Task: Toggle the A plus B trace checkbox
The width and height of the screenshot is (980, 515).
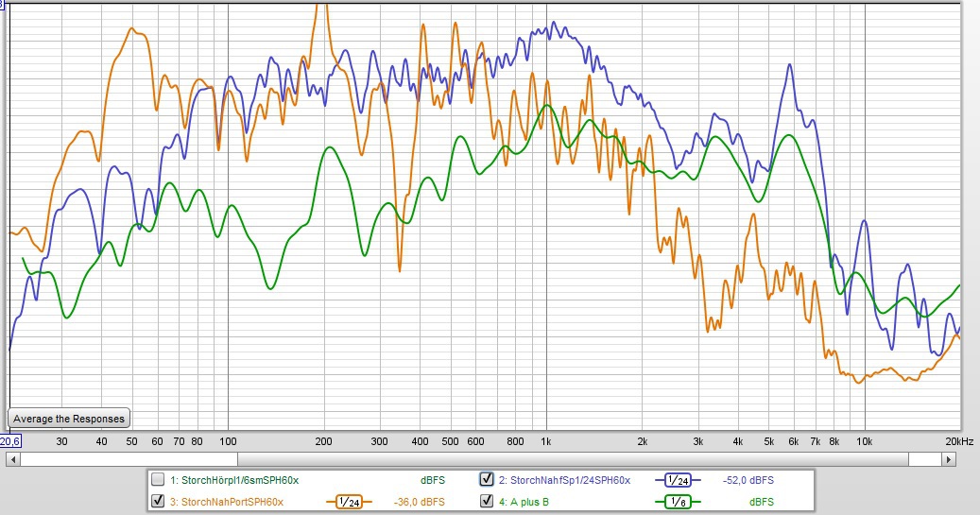Action: 487,502
